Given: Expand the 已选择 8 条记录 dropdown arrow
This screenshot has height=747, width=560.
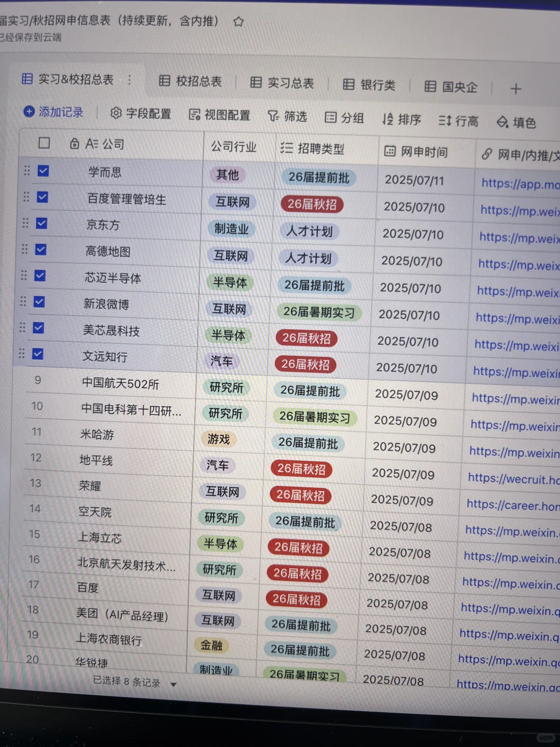Looking at the screenshot, I should pos(174,685).
